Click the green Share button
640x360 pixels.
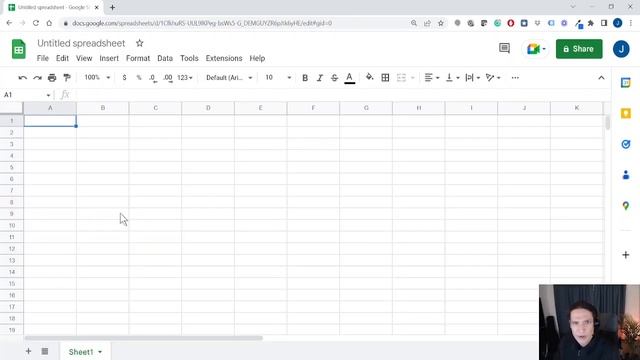pos(579,49)
